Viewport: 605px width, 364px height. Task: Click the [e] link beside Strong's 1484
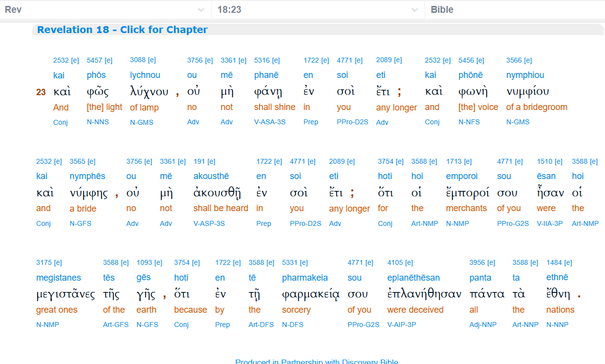568,262
